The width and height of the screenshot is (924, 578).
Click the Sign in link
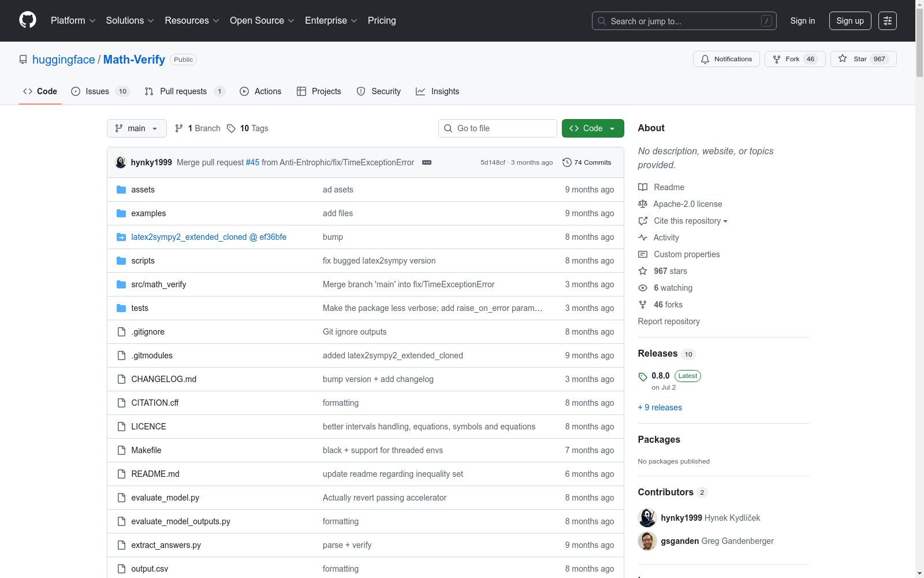803,21
